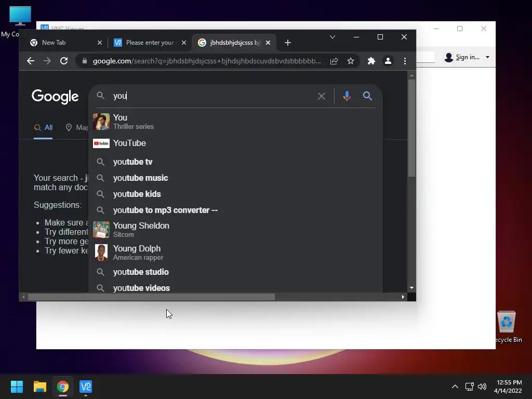Open the tab search chevron dropdown
This screenshot has height=399, width=532.
[x=332, y=37]
